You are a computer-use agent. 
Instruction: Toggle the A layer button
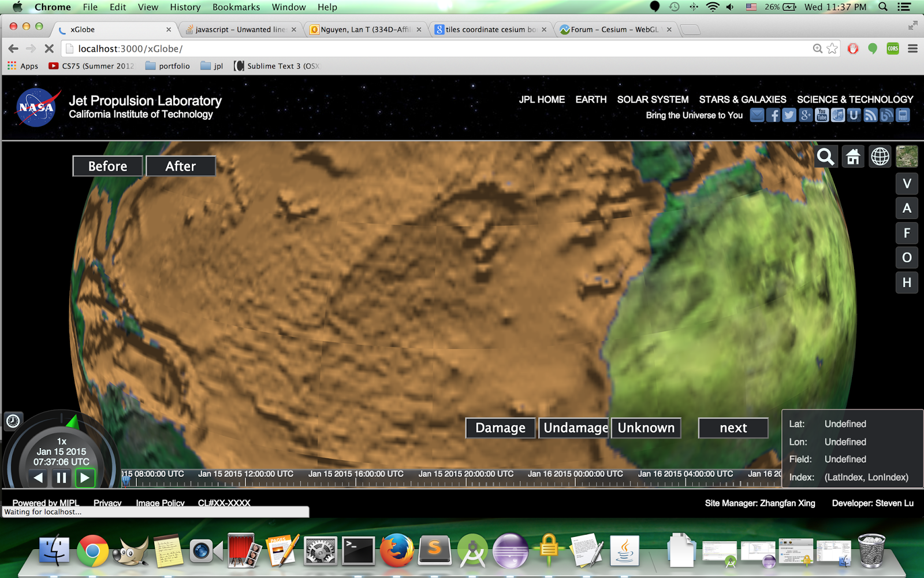[x=907, y=209]
